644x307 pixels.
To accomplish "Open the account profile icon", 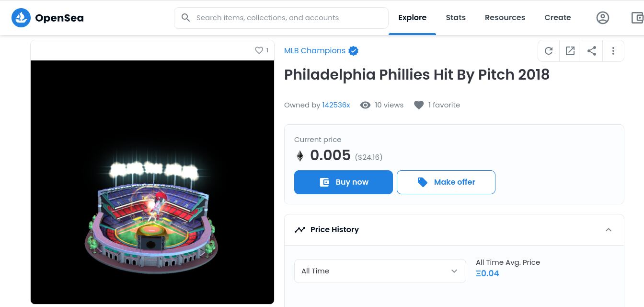I will point(602,18).
